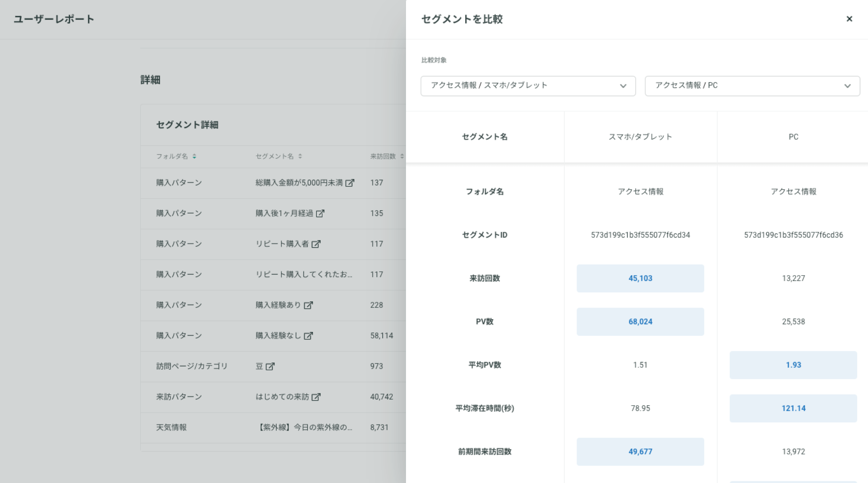Image resolution: width=868 pixels, height=483 pixels.
Task: Click the 8,731 visit count cell
Action: [379, 427]
